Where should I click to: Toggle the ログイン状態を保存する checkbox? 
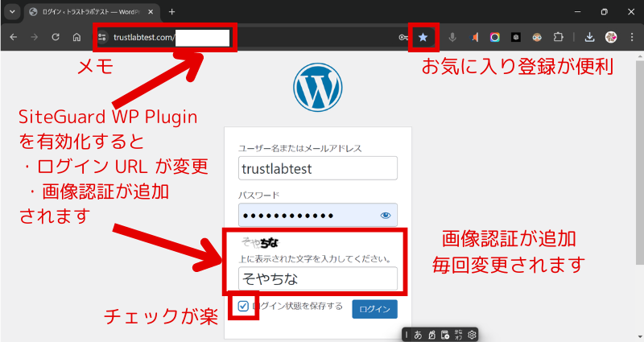click(x=243, y=306)
